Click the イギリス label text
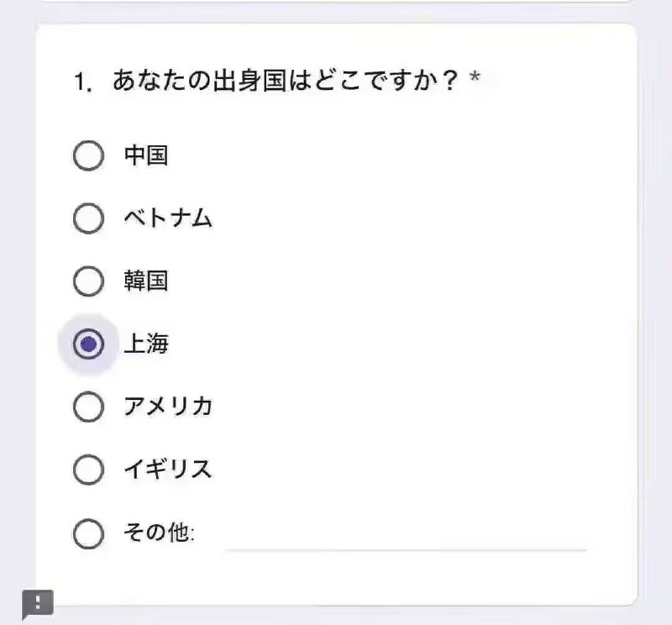 (168, 469)
